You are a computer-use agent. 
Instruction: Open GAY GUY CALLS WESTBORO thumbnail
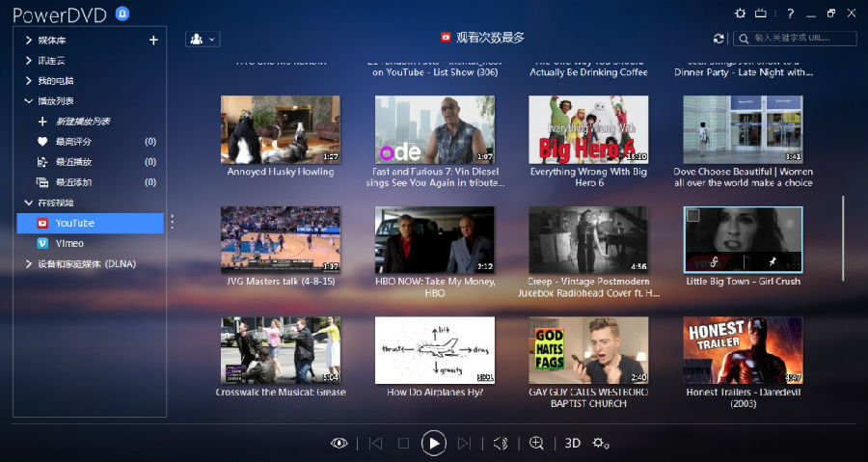(588, 350)
